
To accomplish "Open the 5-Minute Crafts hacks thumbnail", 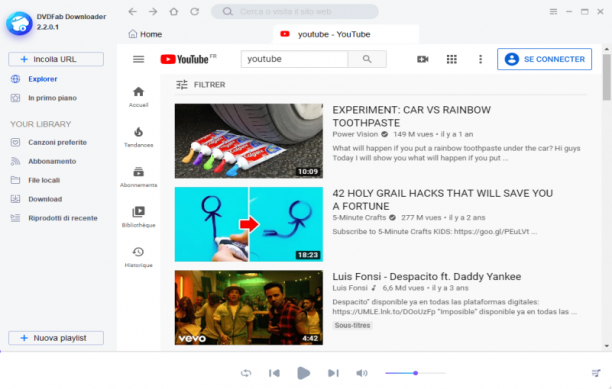I will pos(249,224).
